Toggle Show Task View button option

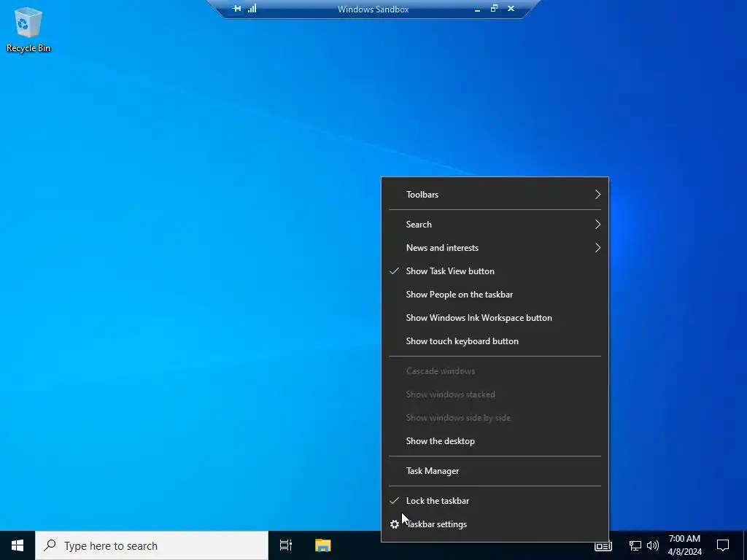[x=495, y=271]
